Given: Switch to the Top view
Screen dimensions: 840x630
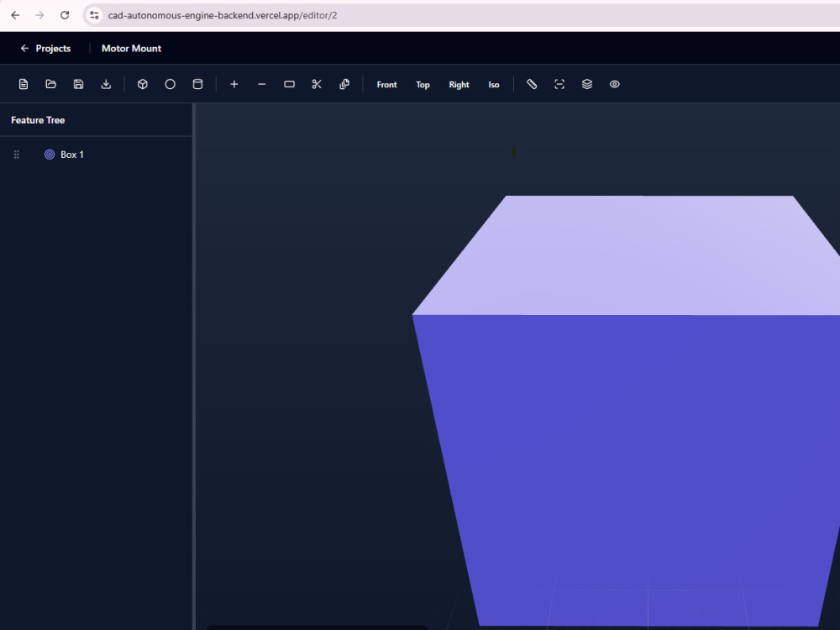Looking at the screenshot, I should point(423,85).
